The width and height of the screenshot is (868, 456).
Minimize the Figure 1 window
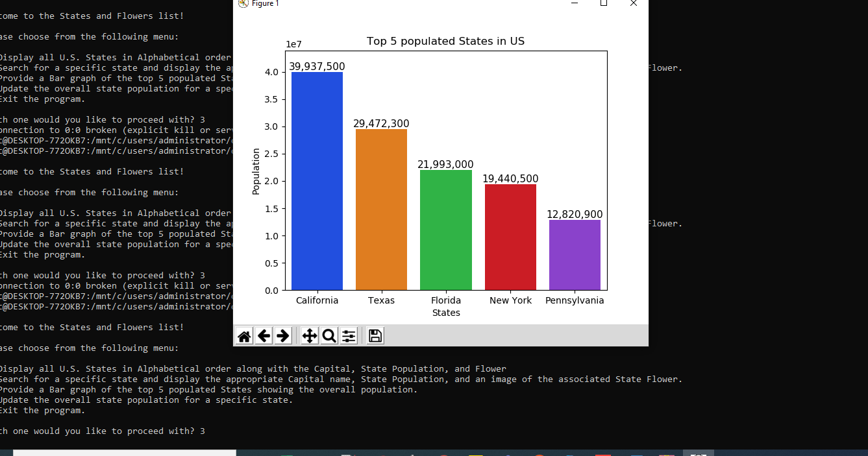point(575,3)
